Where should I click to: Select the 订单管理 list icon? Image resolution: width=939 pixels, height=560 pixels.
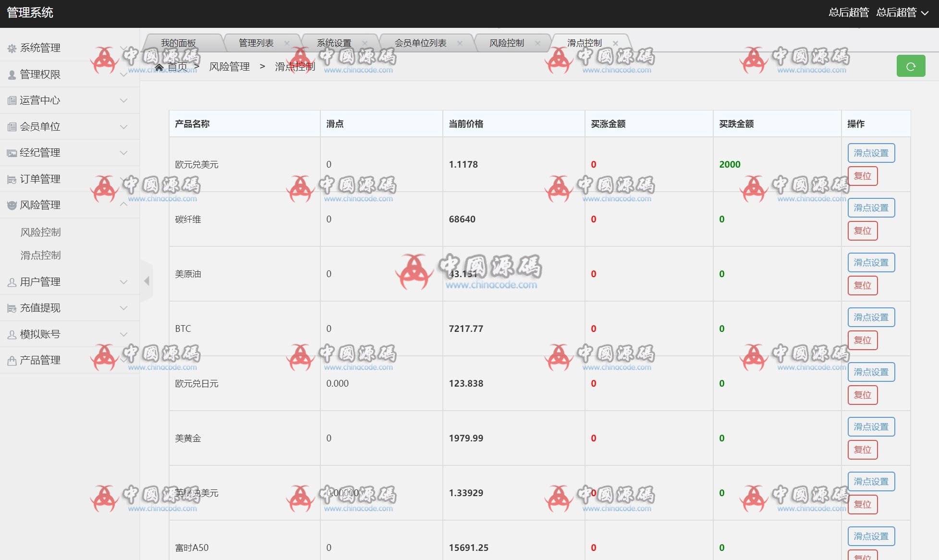pos(11,179)
